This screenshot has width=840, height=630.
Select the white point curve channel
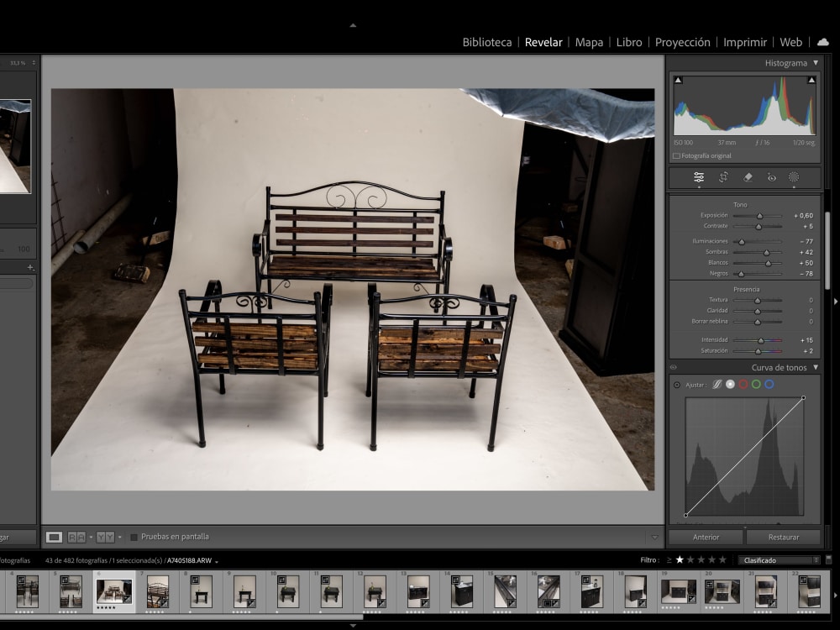pos(730,384)
